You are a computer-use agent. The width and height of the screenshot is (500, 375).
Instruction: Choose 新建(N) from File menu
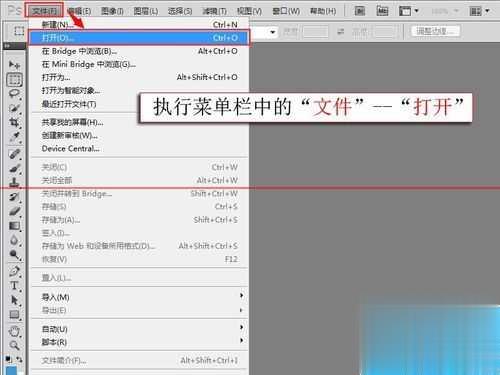140,25
